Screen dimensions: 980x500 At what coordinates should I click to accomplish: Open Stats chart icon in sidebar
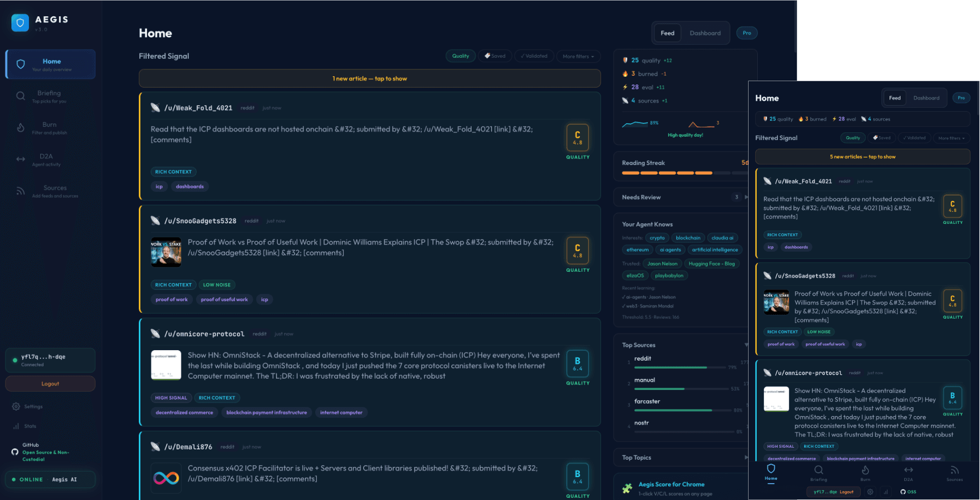click(16, 426)
